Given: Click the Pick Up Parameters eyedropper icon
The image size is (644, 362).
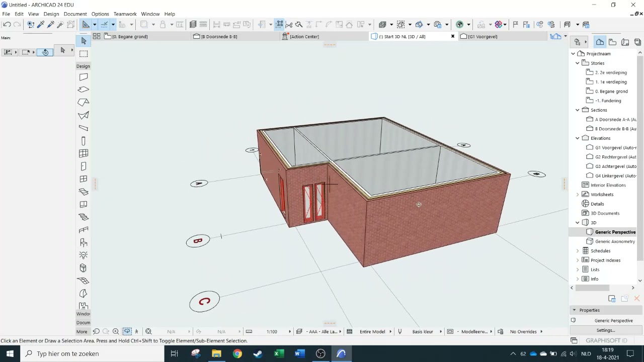Looking at the screenshot, I should point(41,24).
